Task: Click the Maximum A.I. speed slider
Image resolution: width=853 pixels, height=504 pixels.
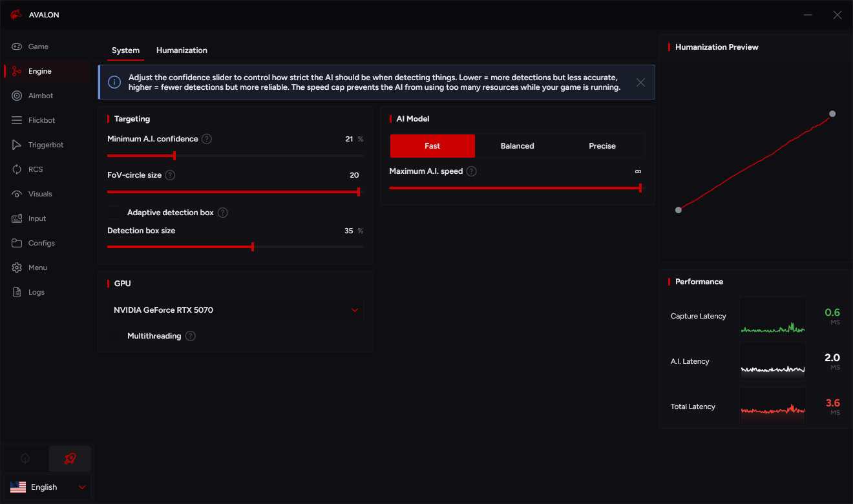Action: [x=517, y=188]
